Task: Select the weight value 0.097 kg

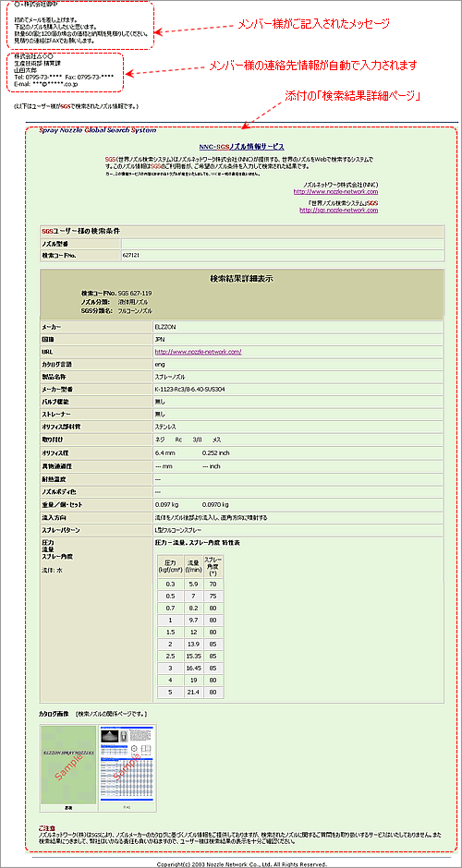Action: point(166,505)
